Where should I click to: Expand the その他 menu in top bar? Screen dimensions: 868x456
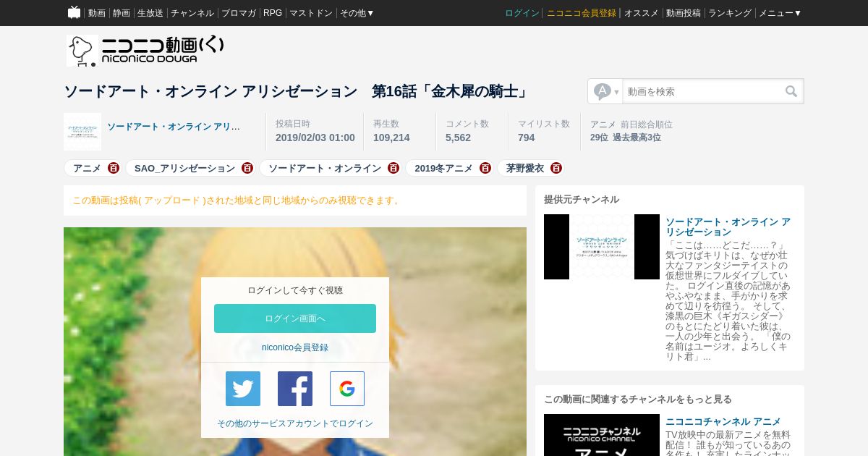(357, 13)
